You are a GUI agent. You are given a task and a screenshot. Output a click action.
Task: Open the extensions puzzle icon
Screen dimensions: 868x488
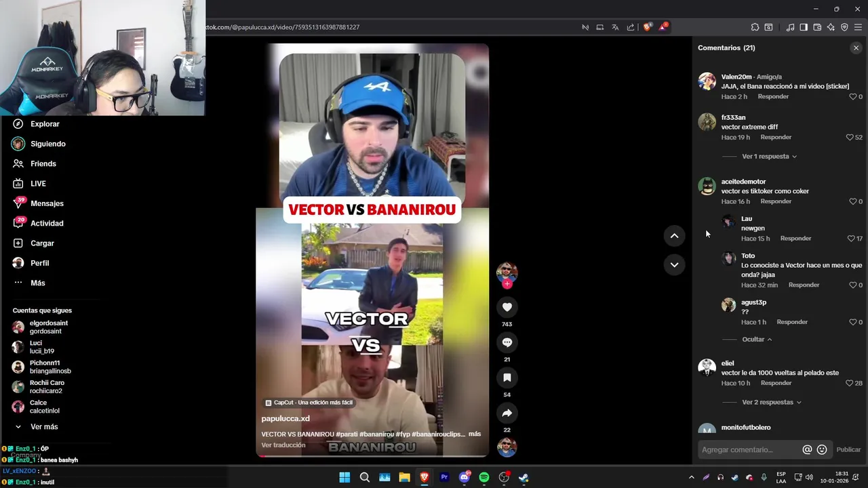pyautogui.click(x=755, y=27)
